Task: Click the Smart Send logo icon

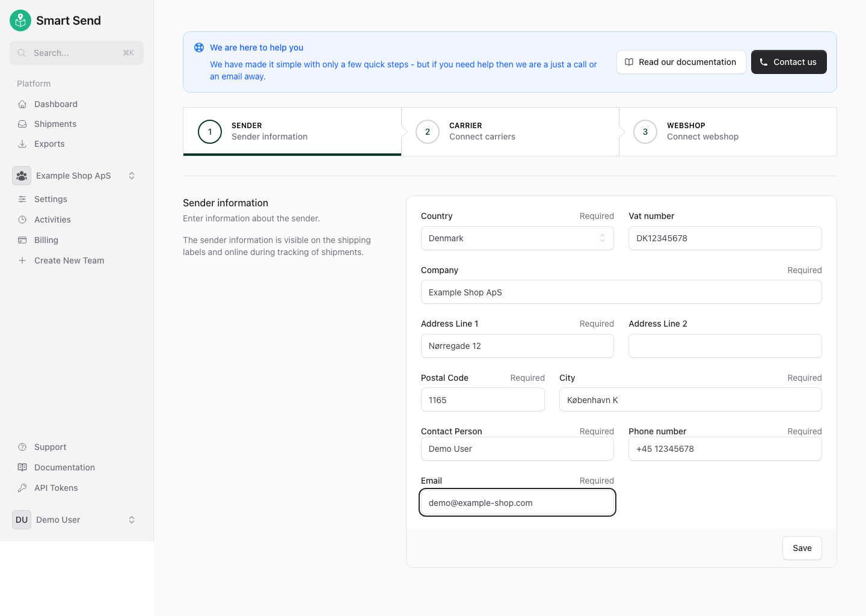Action: (x=20, y=20)
